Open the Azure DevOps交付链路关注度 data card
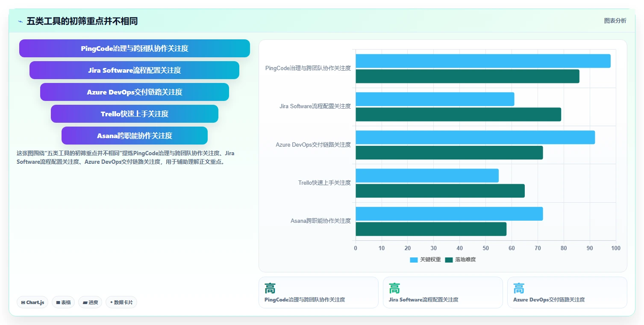Screen dimensions: 644x325 (567, 292)
